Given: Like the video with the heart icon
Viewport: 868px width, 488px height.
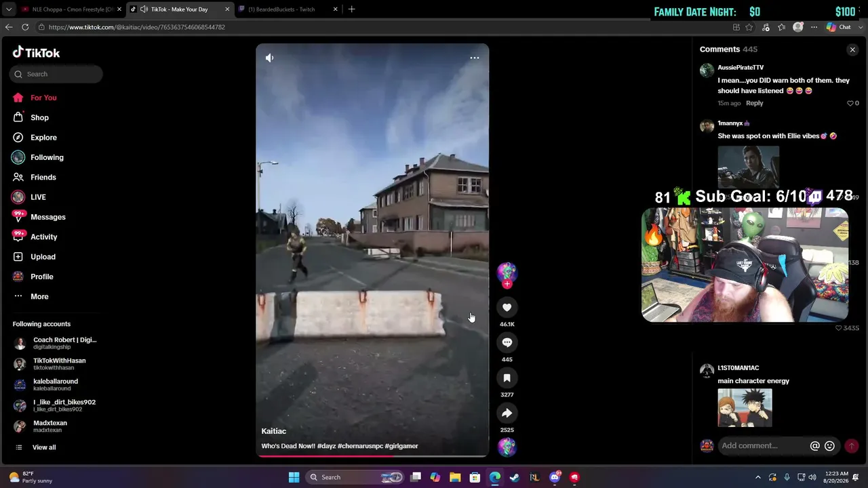Looking at the screenshot, I should coord(507,307).
